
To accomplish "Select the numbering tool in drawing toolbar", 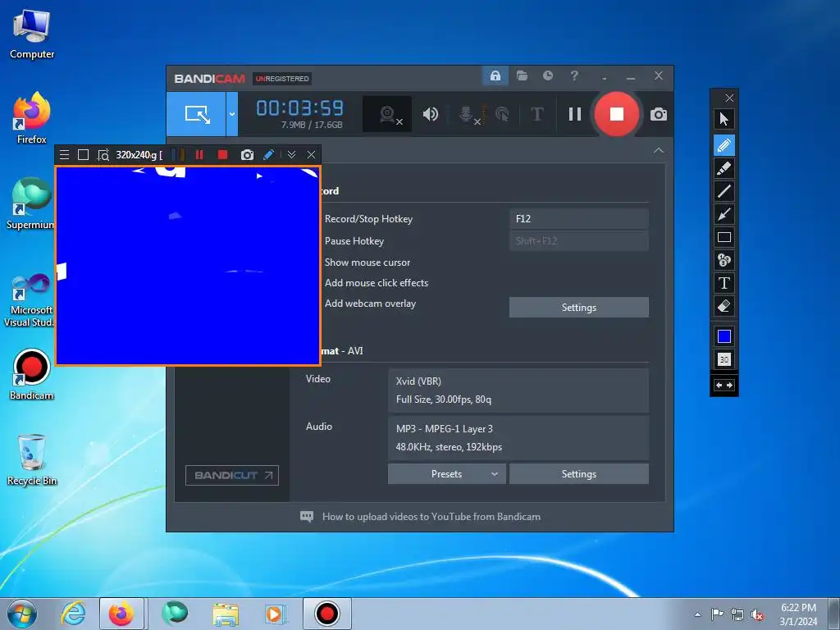I will (x=724, y=260).
